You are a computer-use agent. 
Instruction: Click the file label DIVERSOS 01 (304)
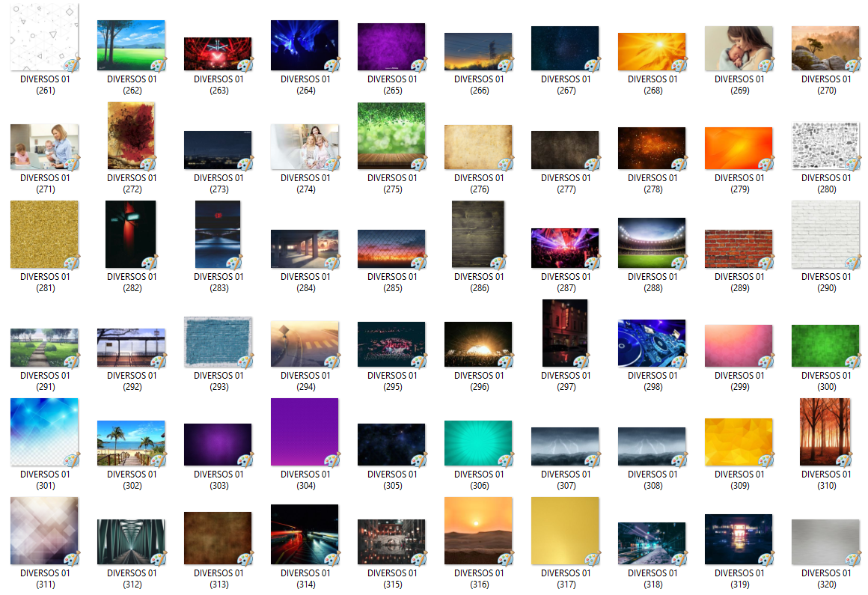pyautogui.click(x=305, y=480)
